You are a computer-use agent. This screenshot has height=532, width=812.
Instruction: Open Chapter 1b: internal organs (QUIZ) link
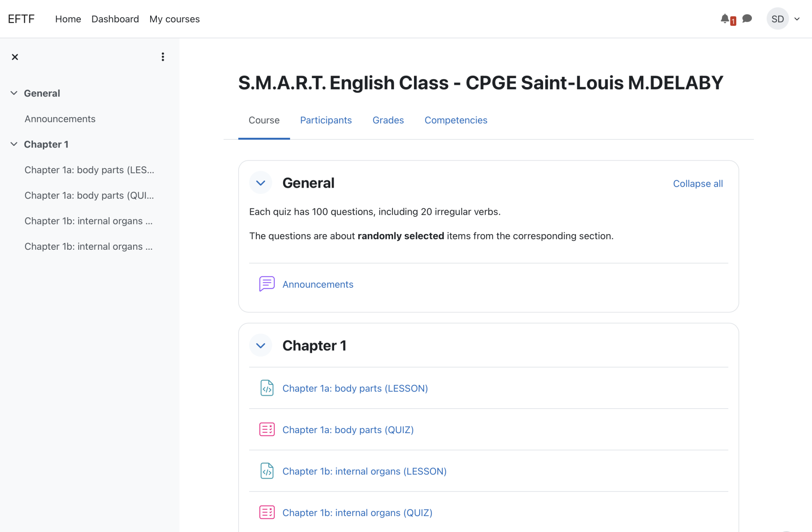click(357, 513)
